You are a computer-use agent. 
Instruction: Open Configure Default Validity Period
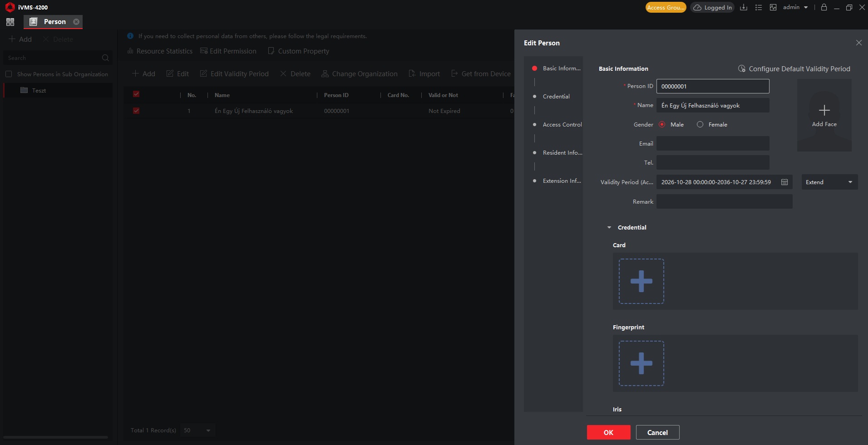tap(794, 69)
